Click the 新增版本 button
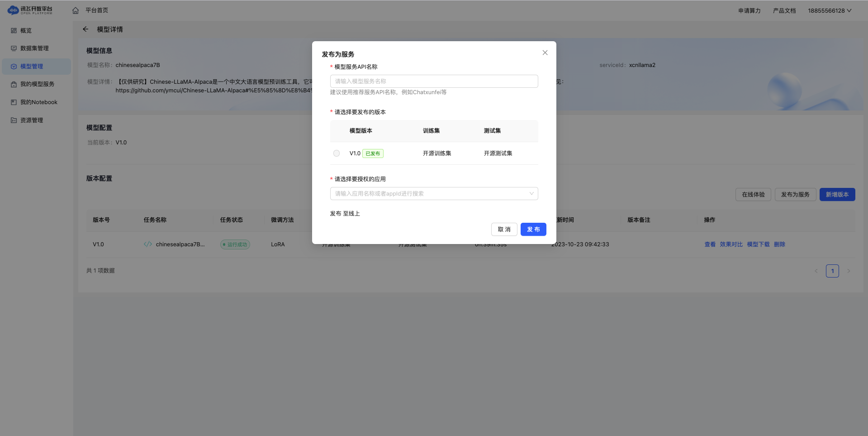The image size is (868, 436). point(837,195)
